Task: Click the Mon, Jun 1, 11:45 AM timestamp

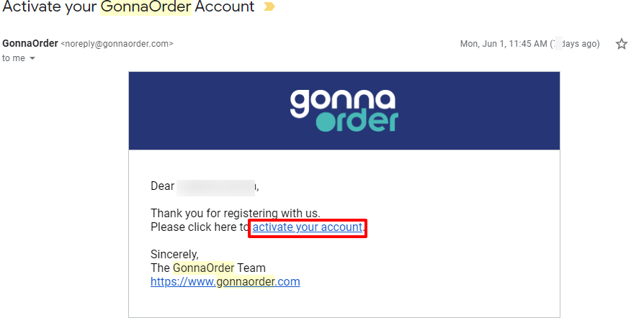Action: tap(504, 44)
